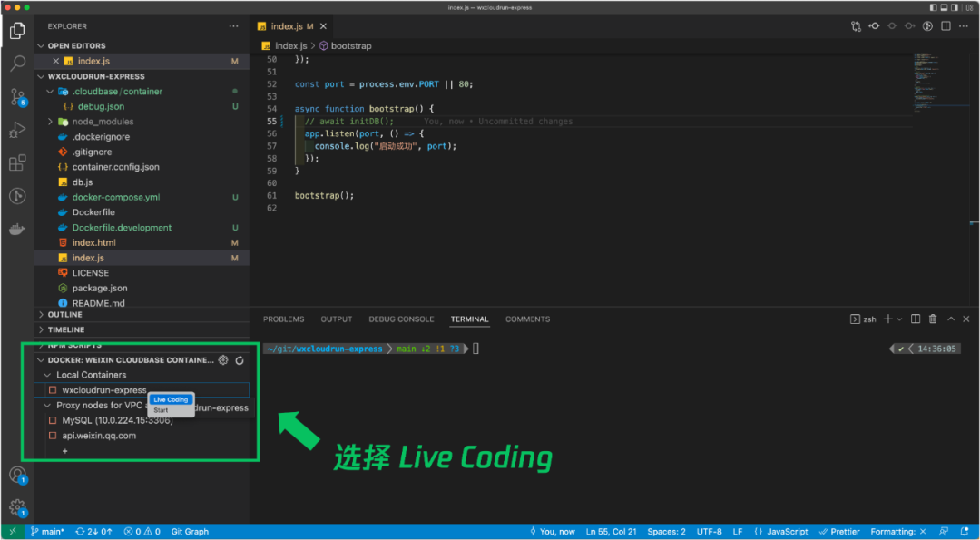Click the Prettier status bar item
The width and height of the screenshot is (980, 540).
tap(838, 531)
